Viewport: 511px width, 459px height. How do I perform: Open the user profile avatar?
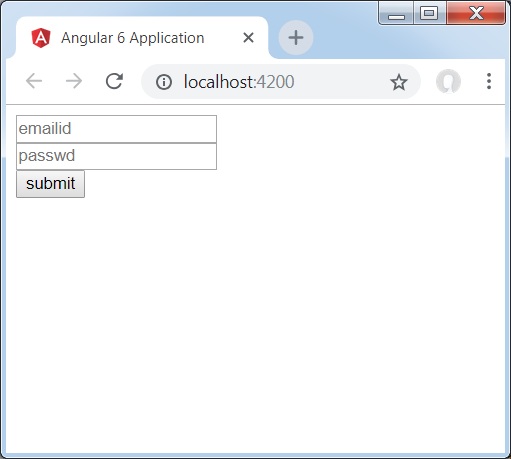click(448, 81)
